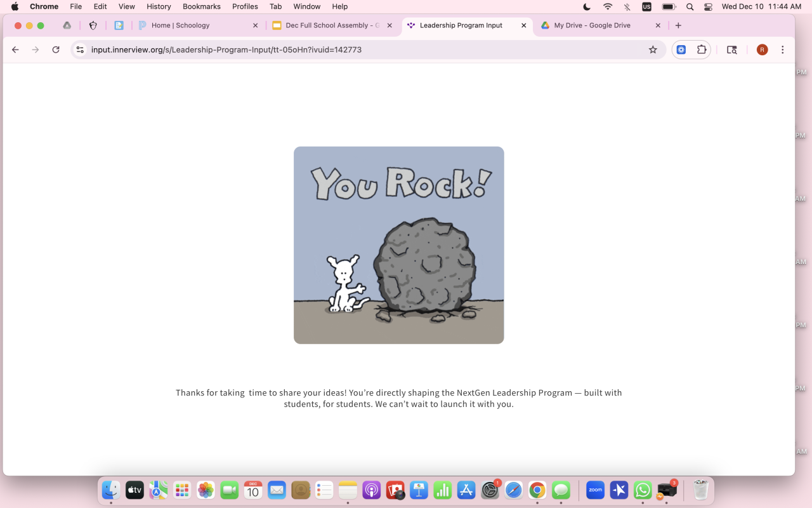Open a new tab with plus button
This screenshot has width=812, height=508.
click(x=678, y=25)
